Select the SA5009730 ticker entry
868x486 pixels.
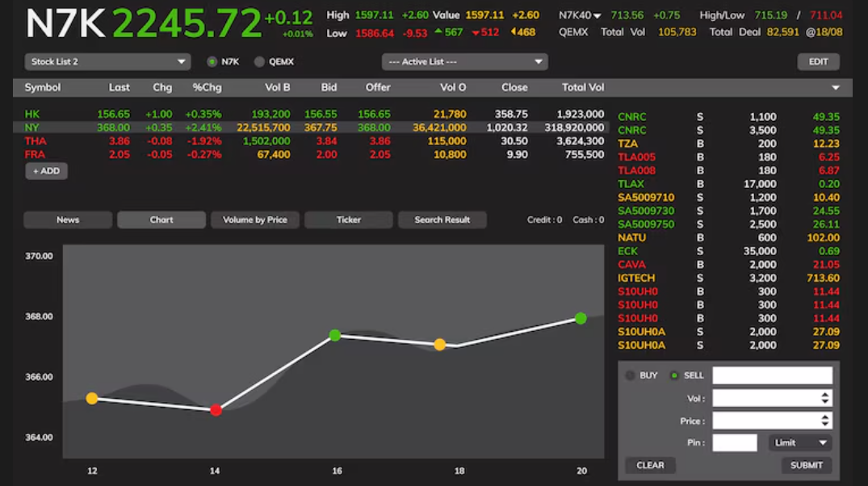pos(728,211)
